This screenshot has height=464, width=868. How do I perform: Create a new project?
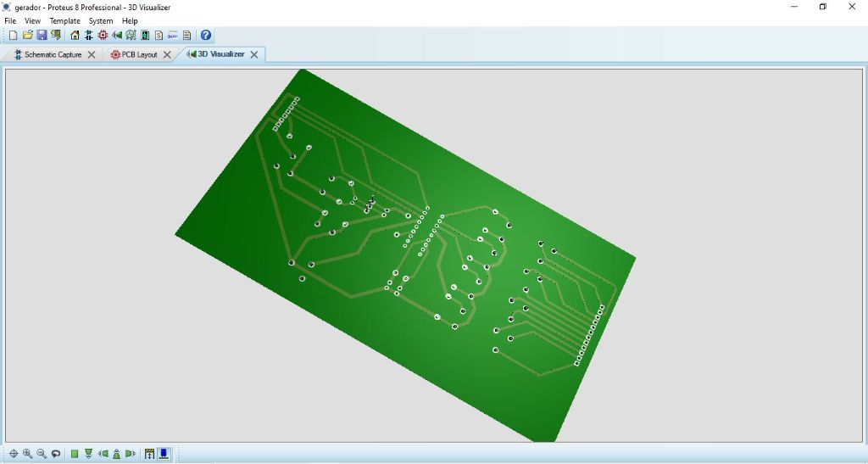pos(13,36)
